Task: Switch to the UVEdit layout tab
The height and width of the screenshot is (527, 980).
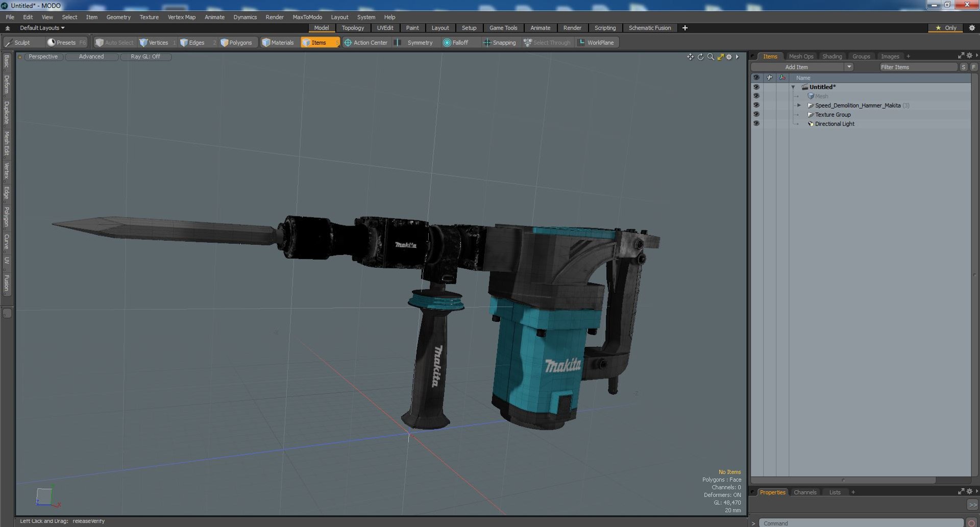Action: [385, 28]
